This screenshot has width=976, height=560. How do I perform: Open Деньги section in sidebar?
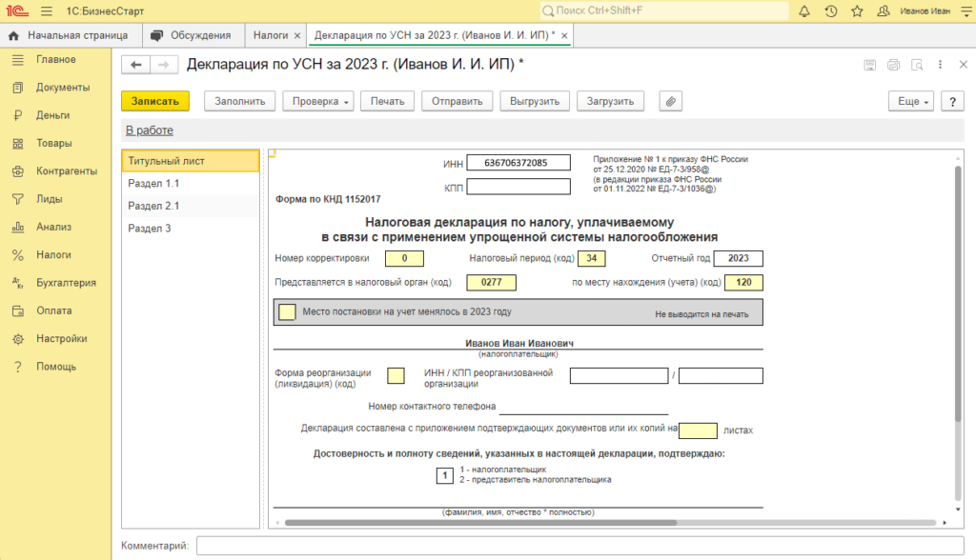tap(55, 116)
